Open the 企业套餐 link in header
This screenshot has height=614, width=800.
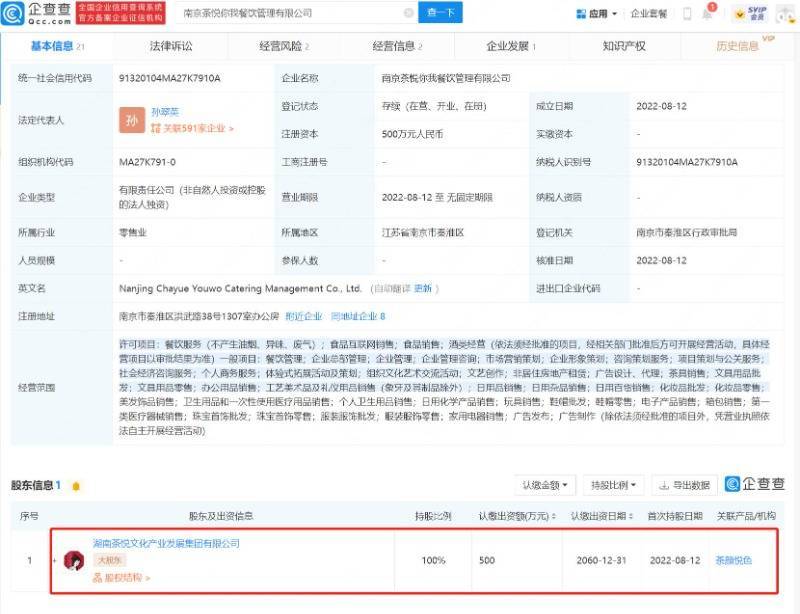coord(649,14)
